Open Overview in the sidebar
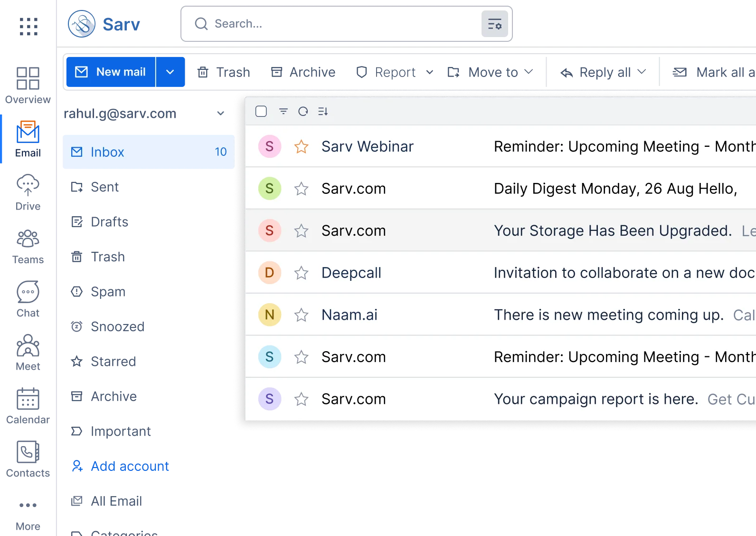The image size is (756, 536). tap(28, 86)
